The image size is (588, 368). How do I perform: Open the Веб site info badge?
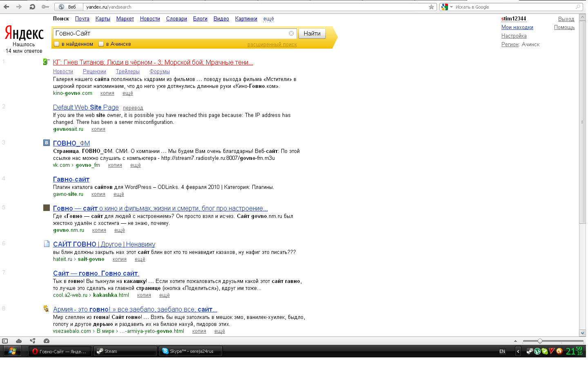[68, 7]
